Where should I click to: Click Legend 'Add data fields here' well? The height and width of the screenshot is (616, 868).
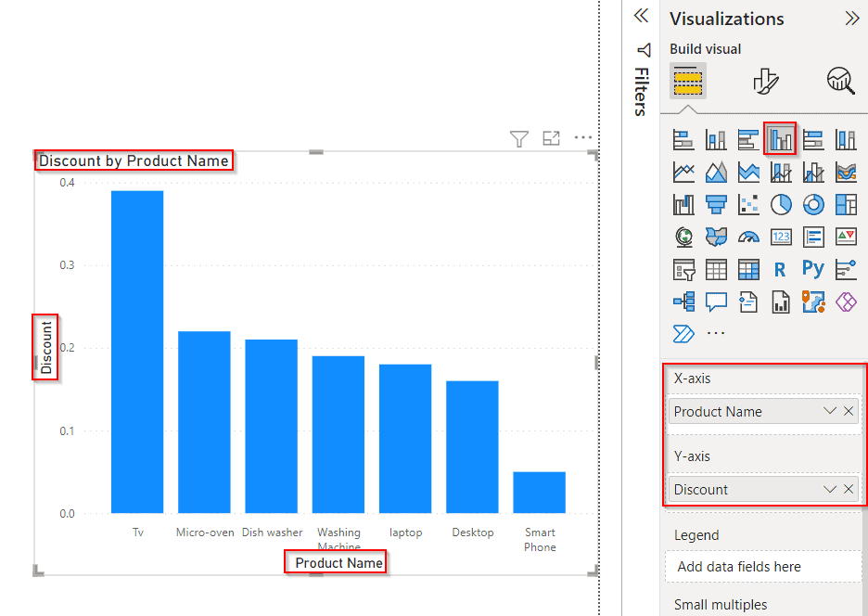coord(763,566)
